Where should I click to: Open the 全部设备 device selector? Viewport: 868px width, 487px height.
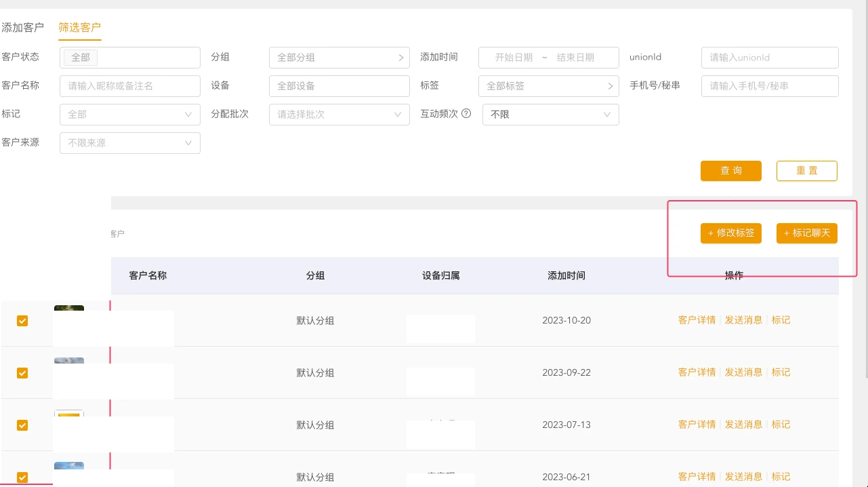pyautogui.click(x=339, y=86)
